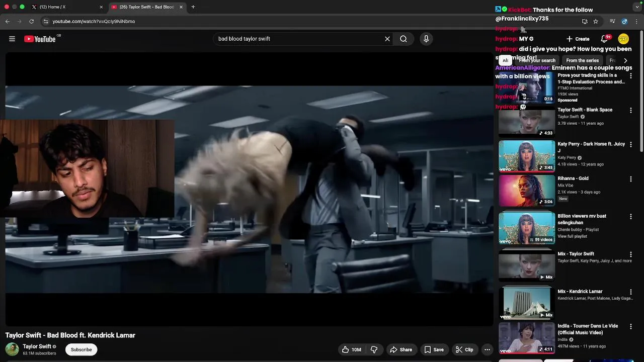Image resolution: width=644 pixels, height=362 pixels.
Task: Open the media control icon in toolbar
Action: pyautogui.click(x=612, y=21)
